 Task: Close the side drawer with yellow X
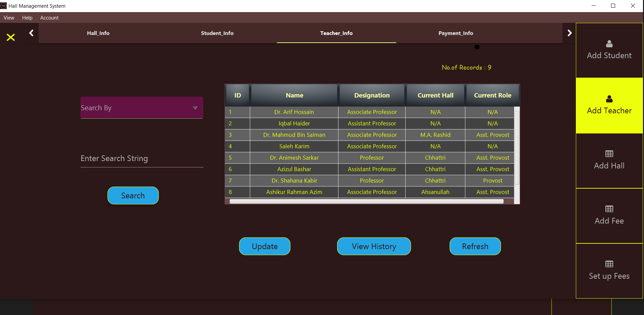pos(11,37)
